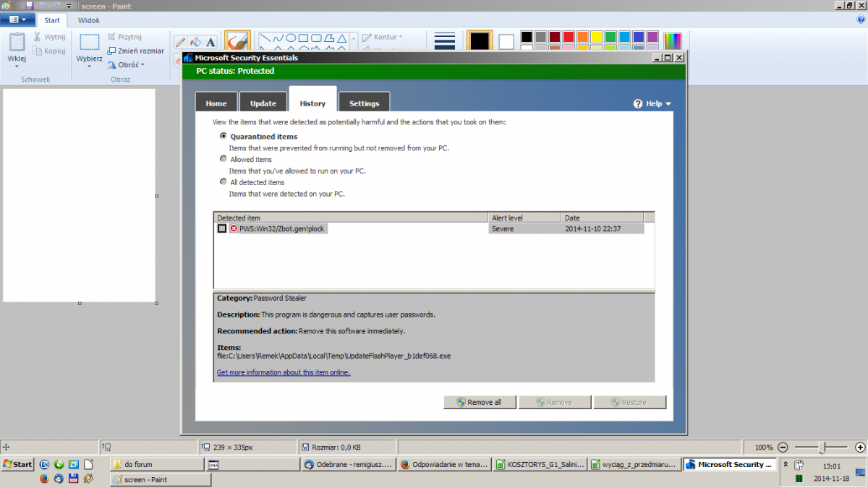Select the purple color swatch
Viewport: 868px width, 488px height.
(x=652, y=37)
